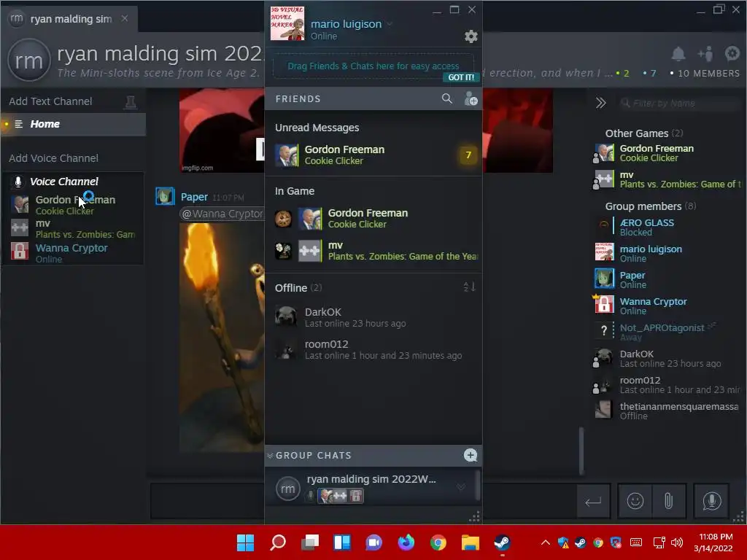Click the GOT IT! button

click(x=461, y=77)
